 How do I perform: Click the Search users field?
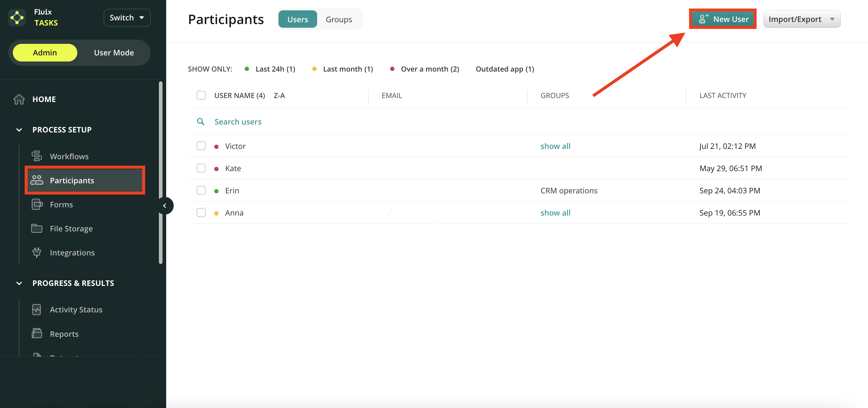coord(238,122)
